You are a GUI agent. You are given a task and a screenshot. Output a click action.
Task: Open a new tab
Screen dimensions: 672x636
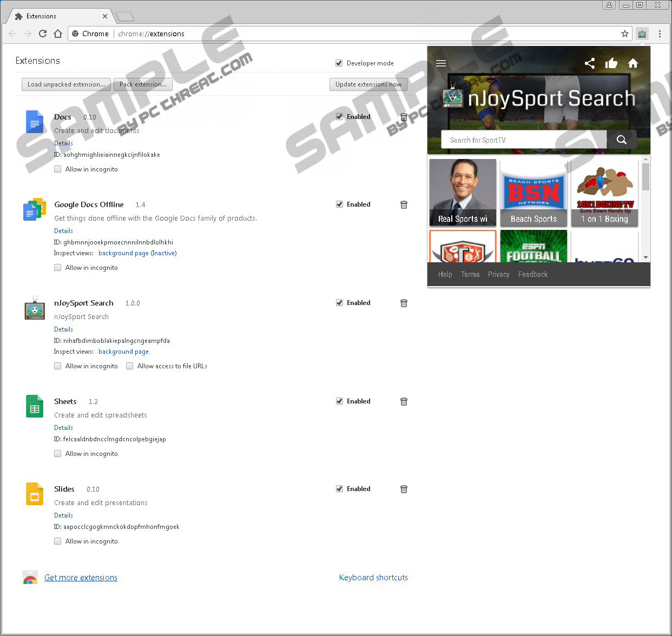pos(125,17)
